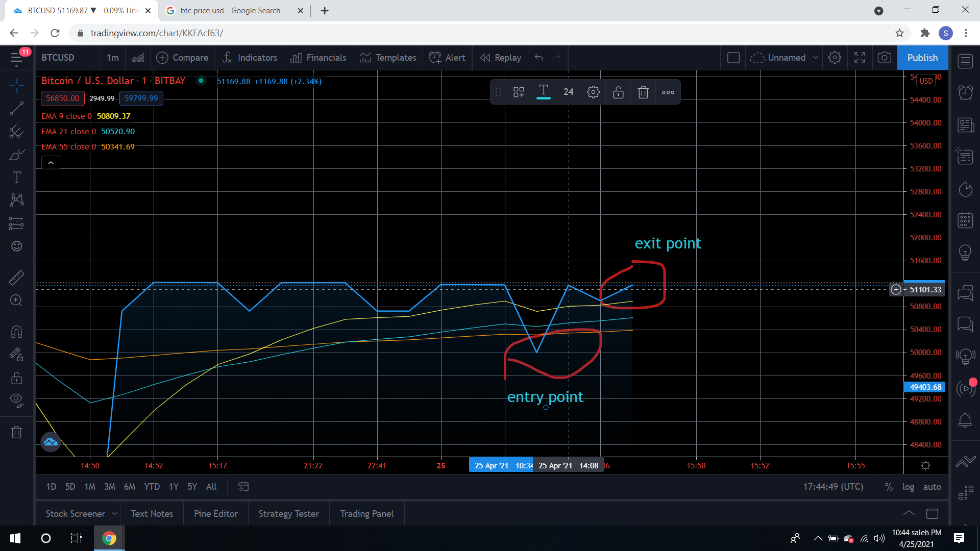Undo the last chart action
This screenshot has width=980, height=551.
[x=539, y=58]
